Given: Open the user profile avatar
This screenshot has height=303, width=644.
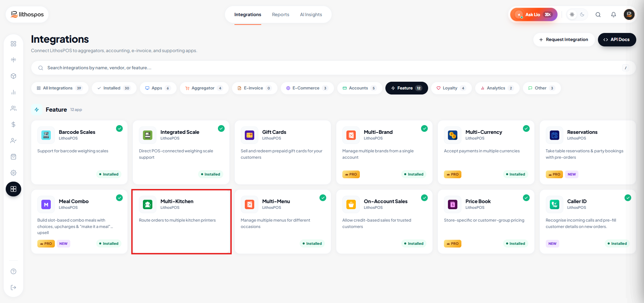Looking at the screenshot, I should point(629,14).
